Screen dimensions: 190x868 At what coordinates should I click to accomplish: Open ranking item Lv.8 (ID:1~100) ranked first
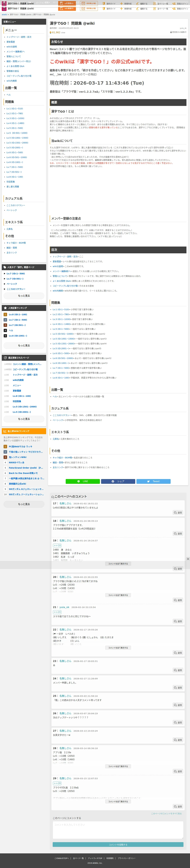(x=18, y=314)
